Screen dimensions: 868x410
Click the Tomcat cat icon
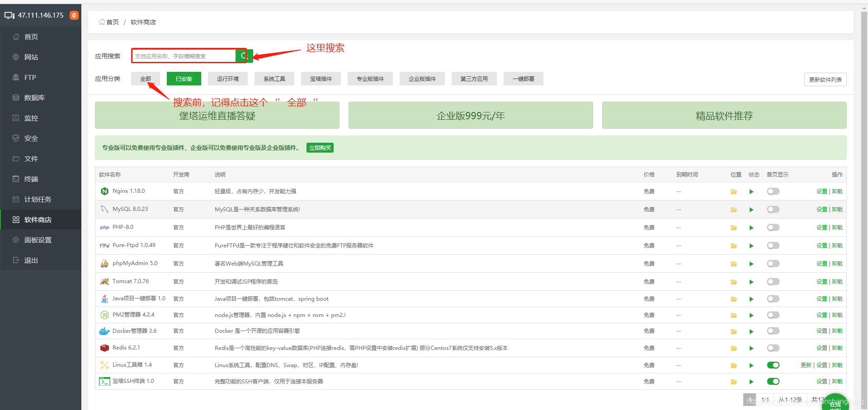coord(104,281)
